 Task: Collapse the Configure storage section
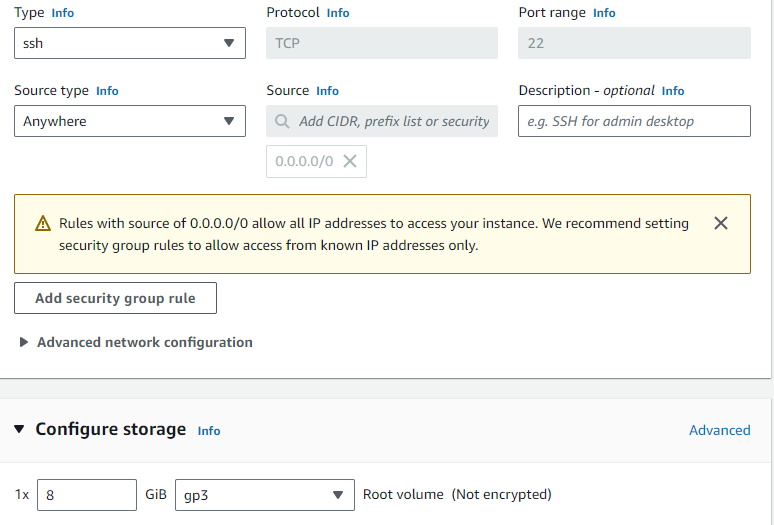coord(20,429)
